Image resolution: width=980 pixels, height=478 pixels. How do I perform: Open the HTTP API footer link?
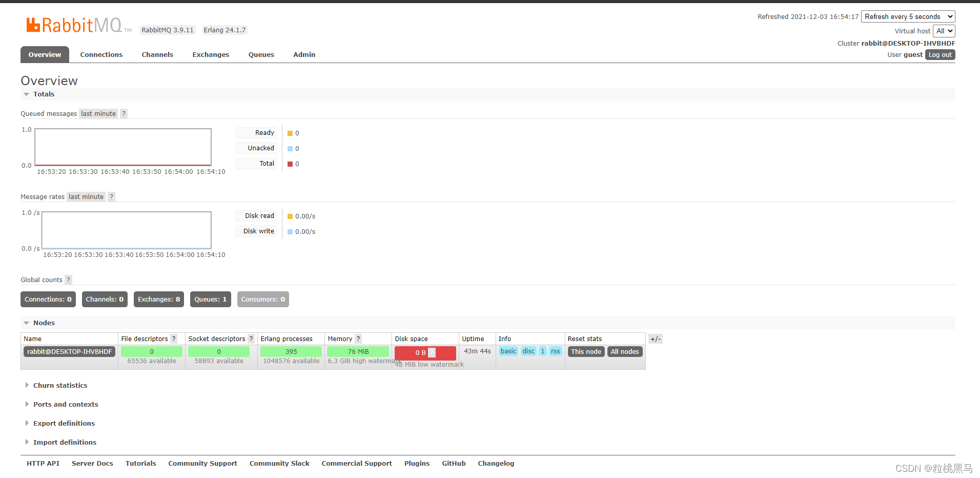pyautogui.click(x=43, y=464)
